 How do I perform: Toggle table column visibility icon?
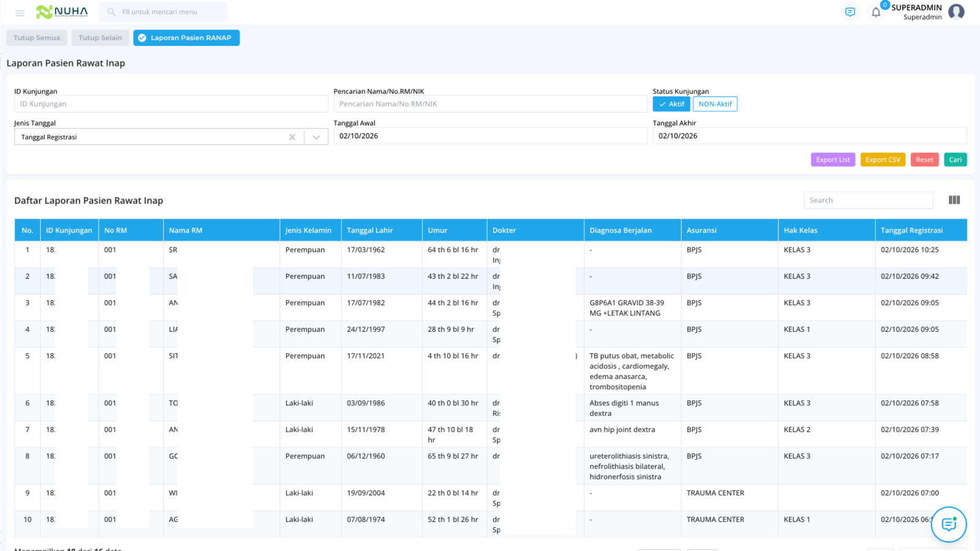pos(954,200)
